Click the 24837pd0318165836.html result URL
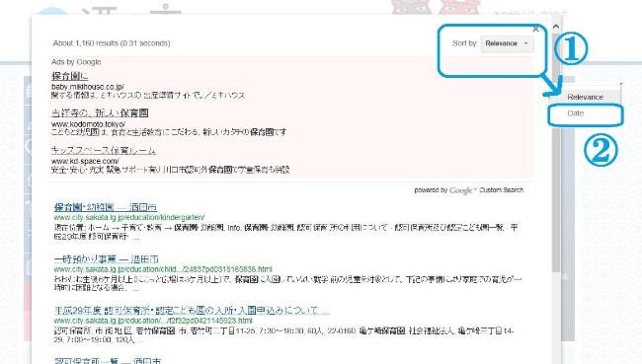The height and width of the screenshot is (364, 642). [x=163, y=269]
